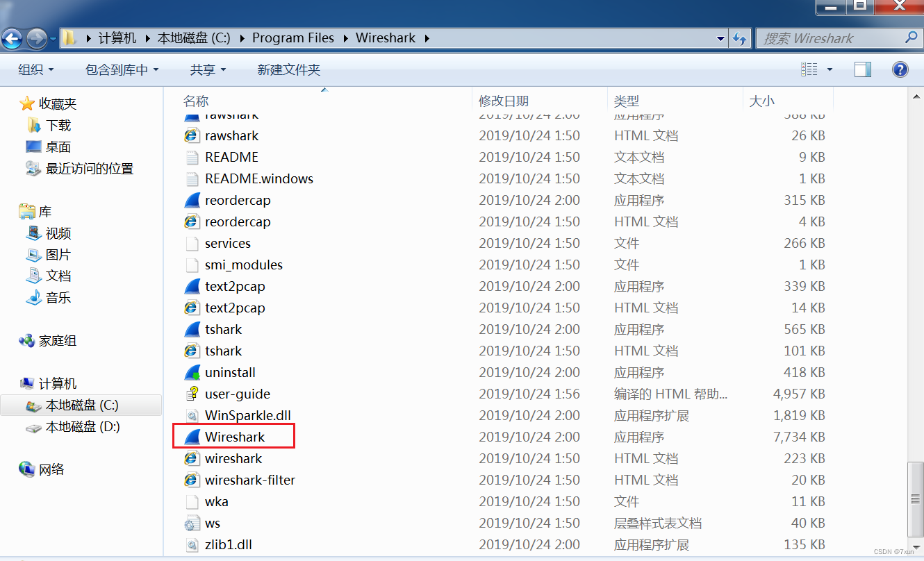Click the 编译的 HTML 帮助 type cell
The width and height of the screenshot is (924, 561).
[670, 394]
